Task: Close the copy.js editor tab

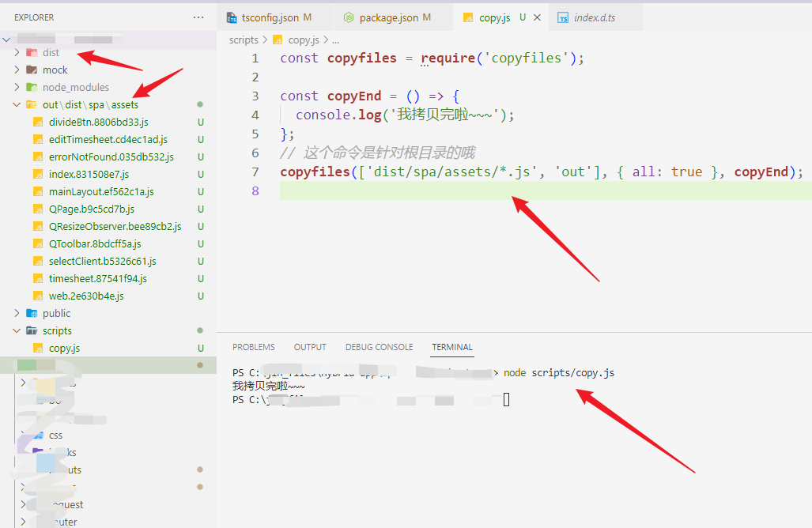Action: click(537, 17)
